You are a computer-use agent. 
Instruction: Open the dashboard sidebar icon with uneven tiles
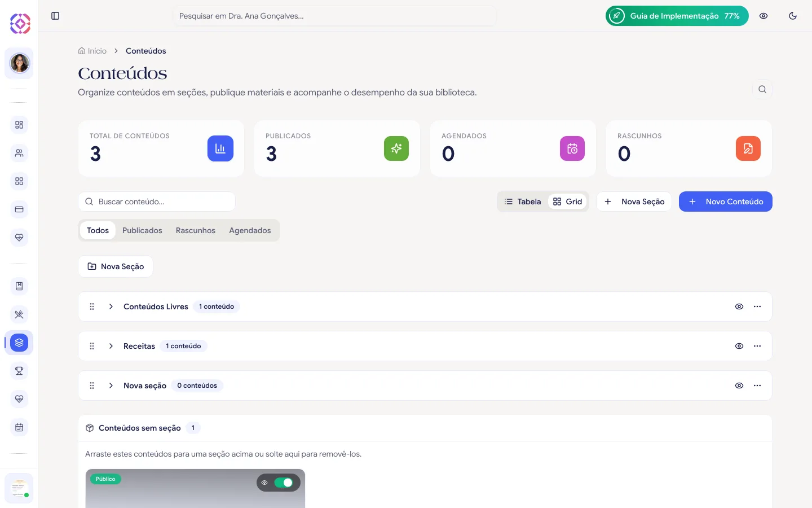click(19, 125)
